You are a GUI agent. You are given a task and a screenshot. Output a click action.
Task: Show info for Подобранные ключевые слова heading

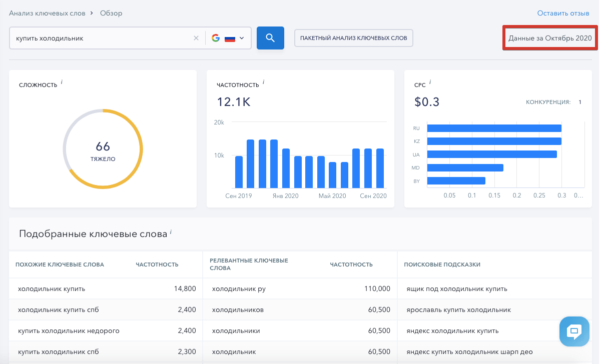point(171,231)
